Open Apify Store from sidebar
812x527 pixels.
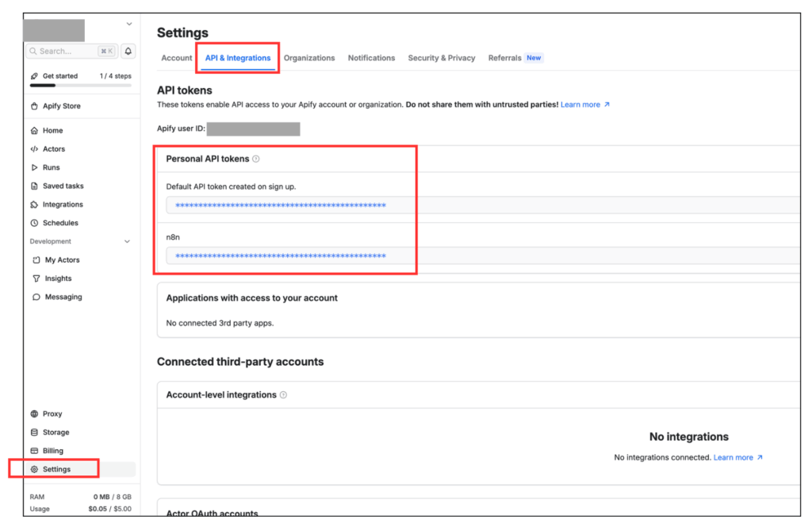tap(61, 106)
